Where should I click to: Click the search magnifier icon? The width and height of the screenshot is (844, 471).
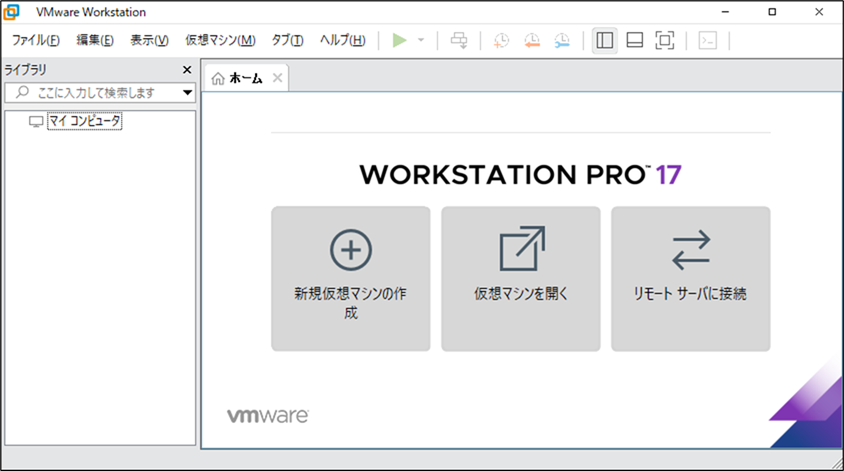pos(22,92)
